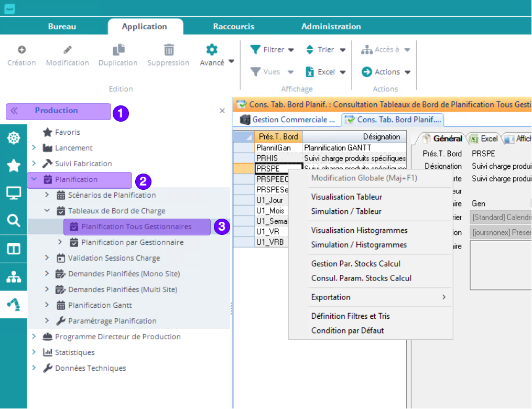The width and height of the screenshot is (532, 409).
Task: Click the monitor icon in left sidebar
Action: coord(13,193)
